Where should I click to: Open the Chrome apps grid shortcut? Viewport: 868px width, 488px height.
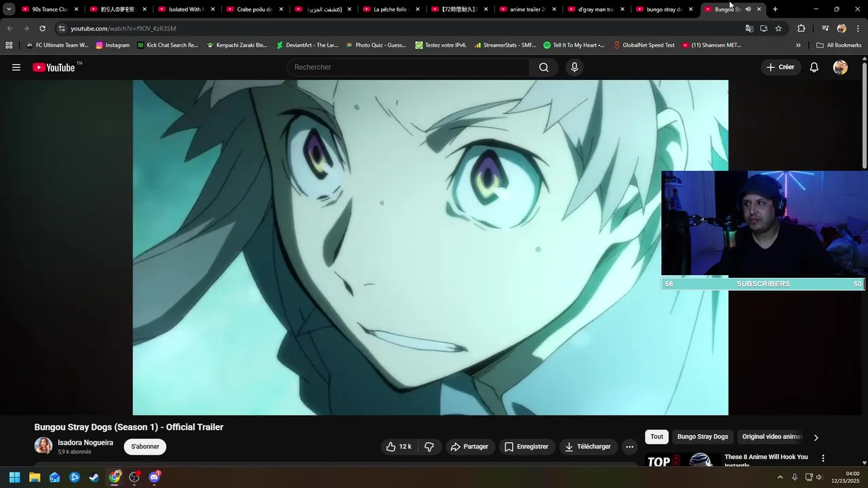click(x=9, y=45)
